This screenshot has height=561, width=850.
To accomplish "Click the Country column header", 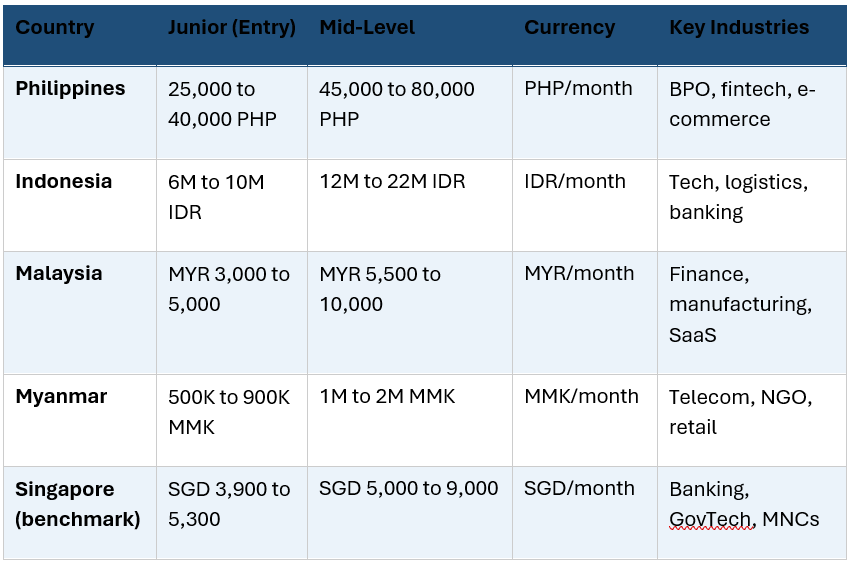I will point(80,35).
